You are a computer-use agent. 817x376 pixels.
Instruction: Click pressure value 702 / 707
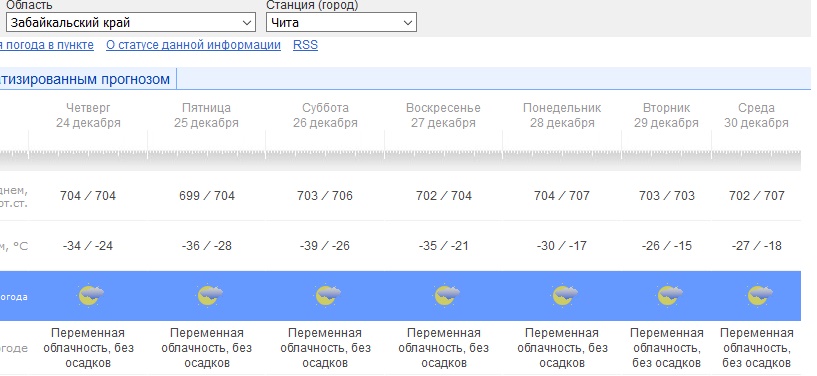[757, 196]
